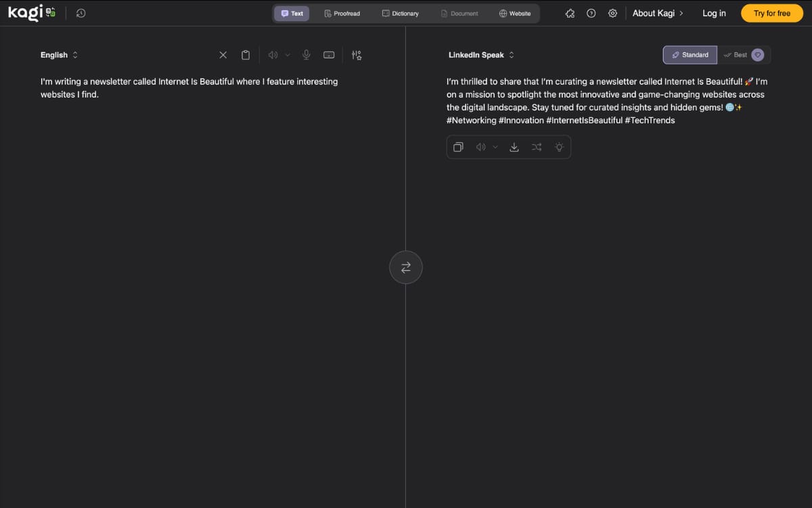The height and width of the screenshot is (508, 812).
Task: Switch to Best translation quality
Action: (743, 55)
